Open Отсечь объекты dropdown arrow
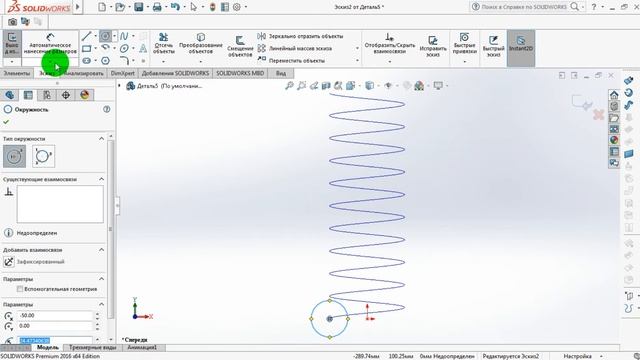The width and height of the screenshot is (640, 360). point(164,61)
